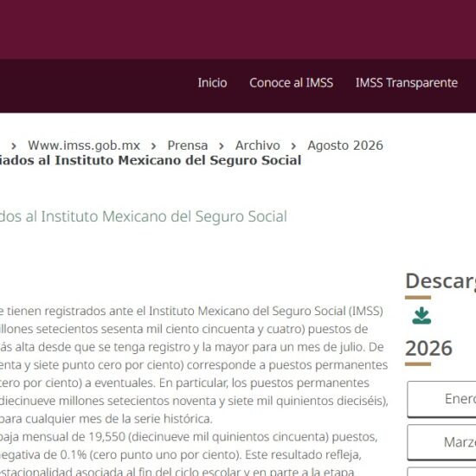The height and width of the screenshot is (476, 476).
Task: Click the chevron before Www.imss.gob.mx breadcrumb
Action: (x=13, y=146)
